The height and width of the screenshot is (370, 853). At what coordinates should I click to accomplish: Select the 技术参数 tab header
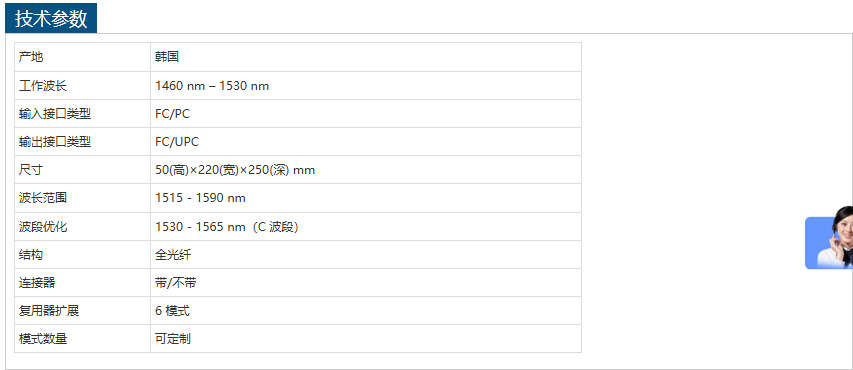51,18
